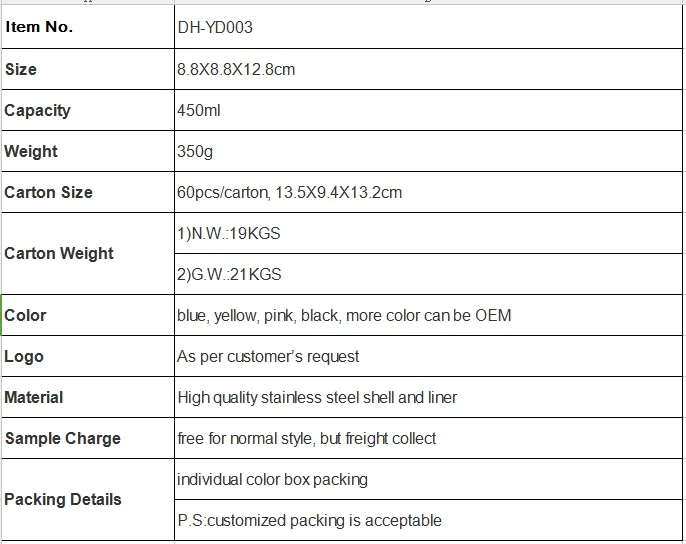Click the 60pcs/carton dimensions cell
The image size is (686, 544).
(x=428, y=192)
